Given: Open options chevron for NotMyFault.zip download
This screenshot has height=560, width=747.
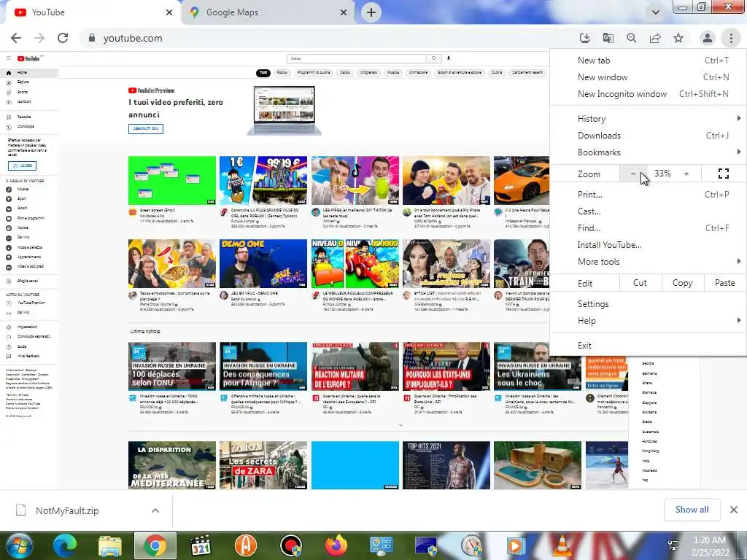Looking at the screenshot, I should point(155,510).
